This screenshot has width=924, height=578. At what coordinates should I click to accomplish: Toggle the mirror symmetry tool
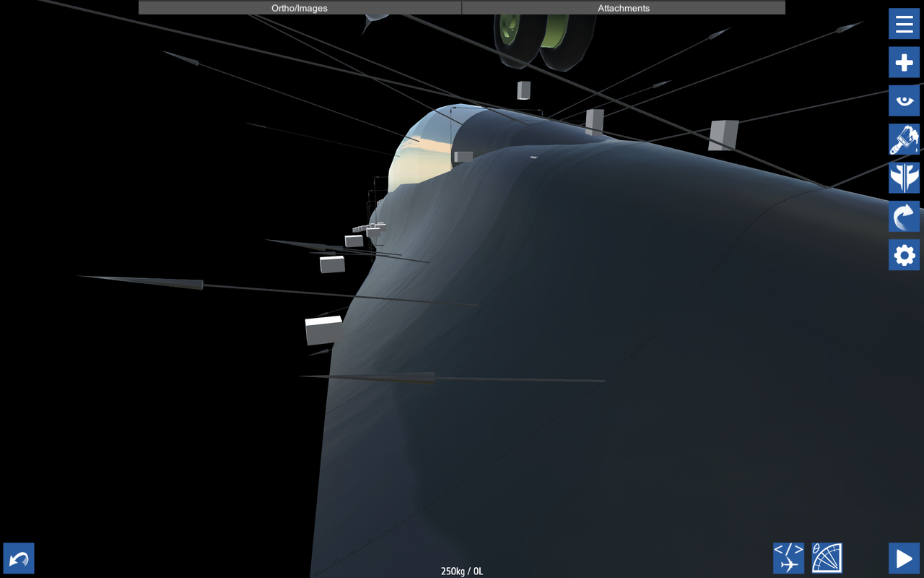point(904,178)
